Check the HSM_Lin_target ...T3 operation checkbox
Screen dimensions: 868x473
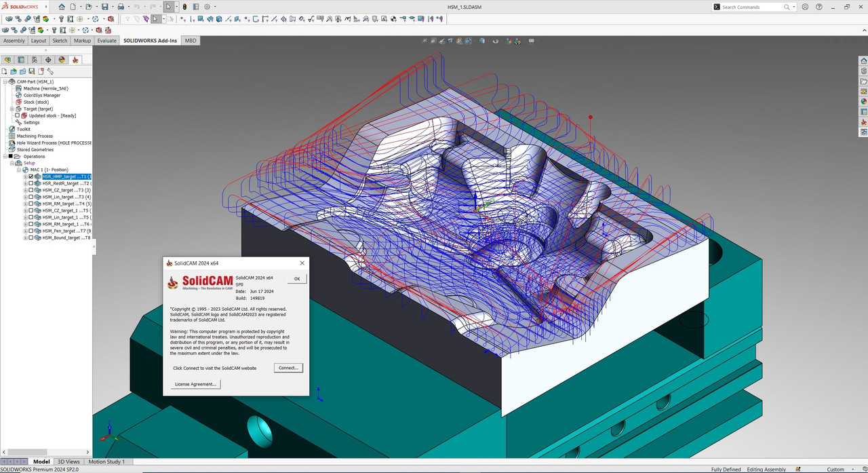pos(31,197)
